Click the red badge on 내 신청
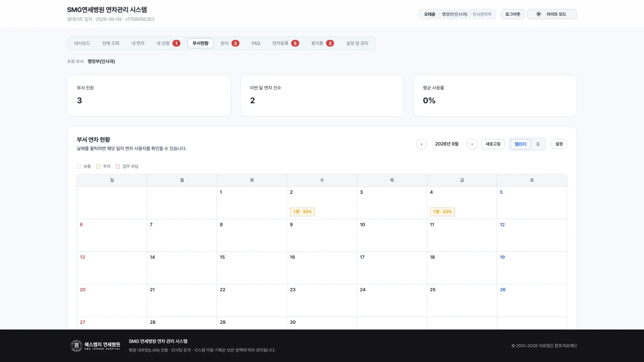The image size is (644, 362). 176,43
